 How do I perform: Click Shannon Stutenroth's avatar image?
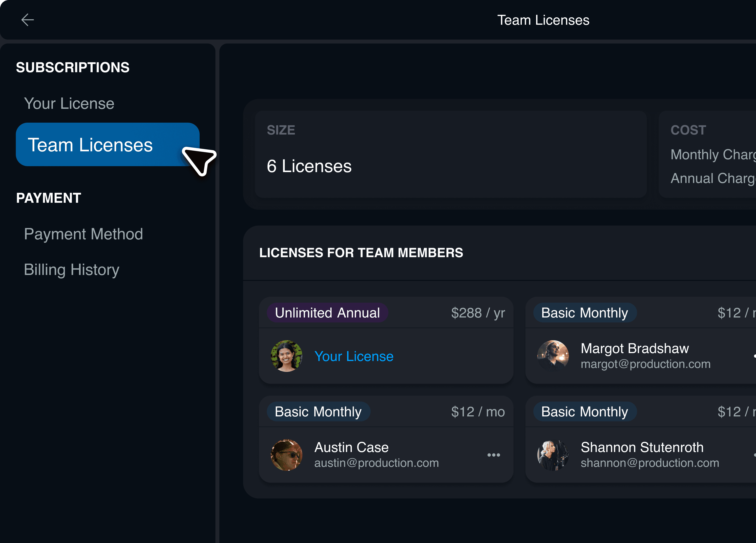point(553,455)
